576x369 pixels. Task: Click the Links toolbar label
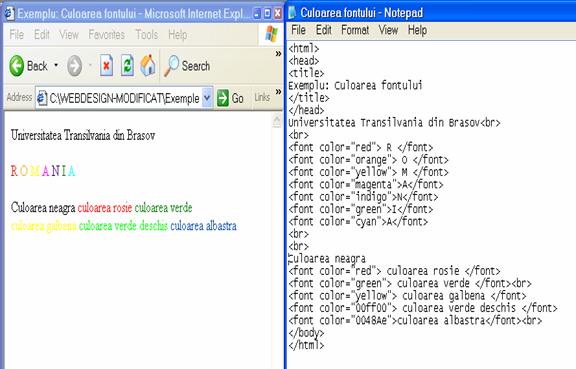click(262, 97)
